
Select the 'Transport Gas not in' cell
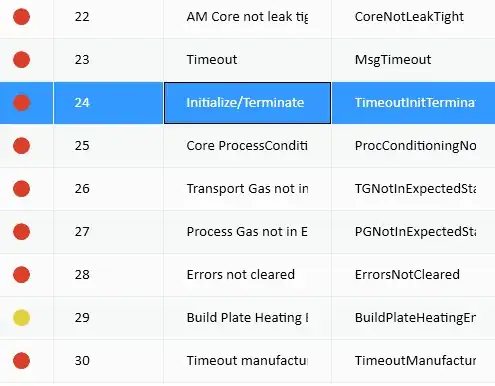tap(247, 189)
